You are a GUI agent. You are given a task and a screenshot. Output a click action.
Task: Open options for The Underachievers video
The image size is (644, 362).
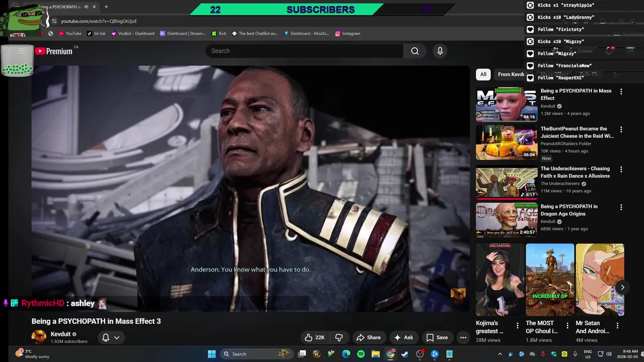tap(621, 169)
